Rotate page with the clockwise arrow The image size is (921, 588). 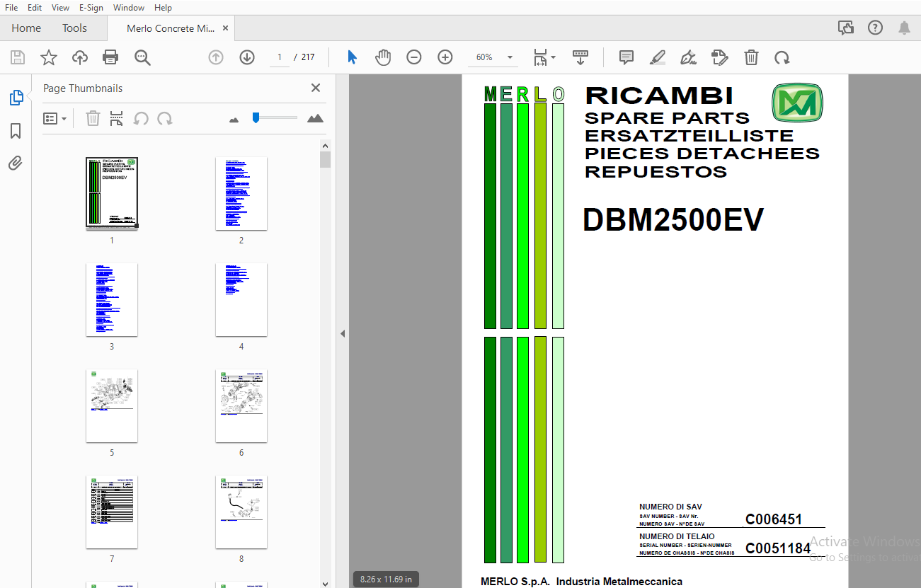[782, 57]
